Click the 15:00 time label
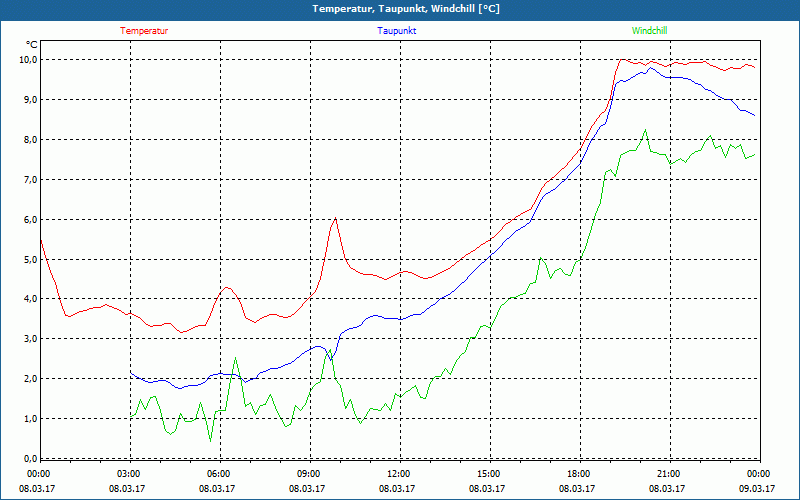Screen dimensions: 800x500 (489, 474)
